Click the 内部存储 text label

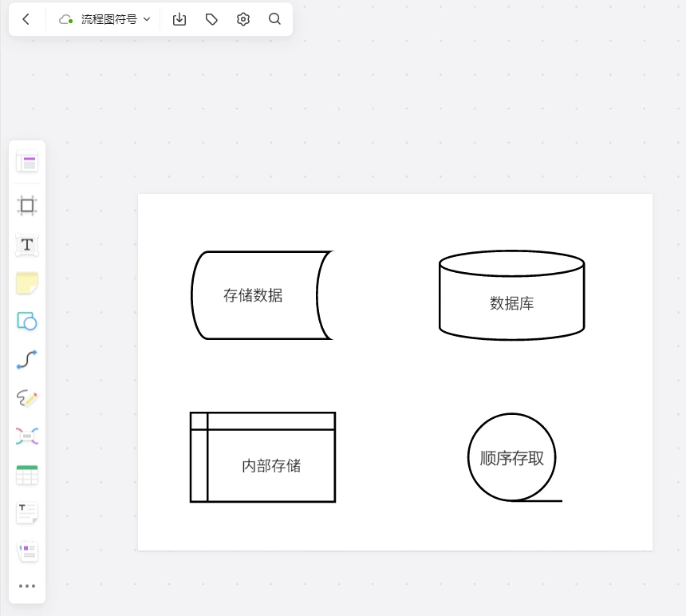pos(271,465)
